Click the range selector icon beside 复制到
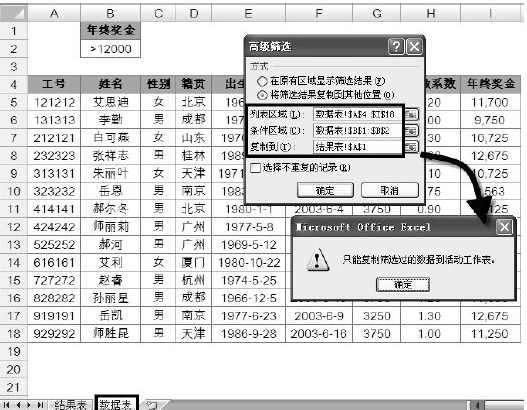Screen dimensions: 527x410 tap(411, 147)
